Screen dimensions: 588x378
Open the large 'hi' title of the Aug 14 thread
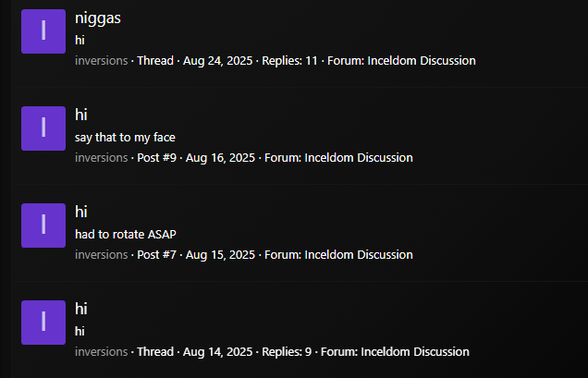coord(81,309)
